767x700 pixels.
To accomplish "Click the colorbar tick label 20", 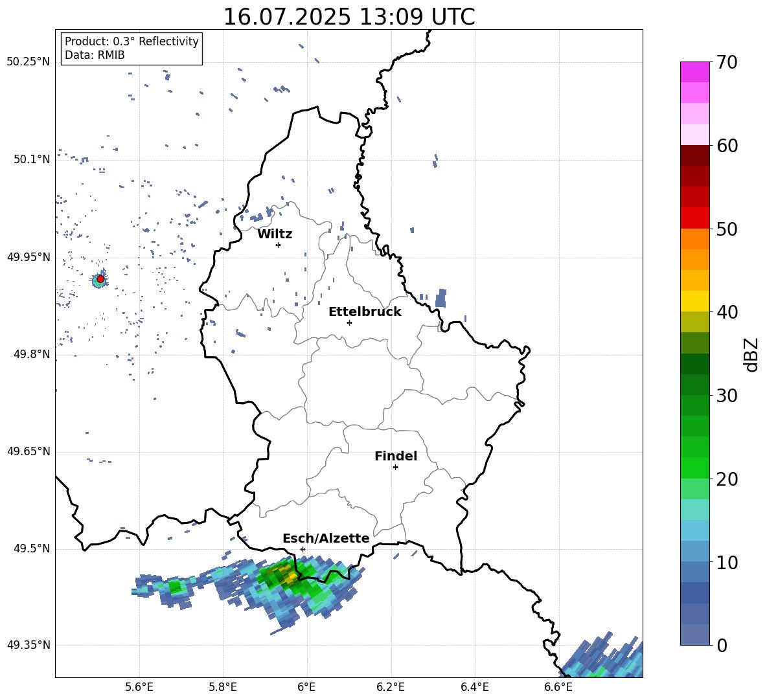I will (727, 479).
